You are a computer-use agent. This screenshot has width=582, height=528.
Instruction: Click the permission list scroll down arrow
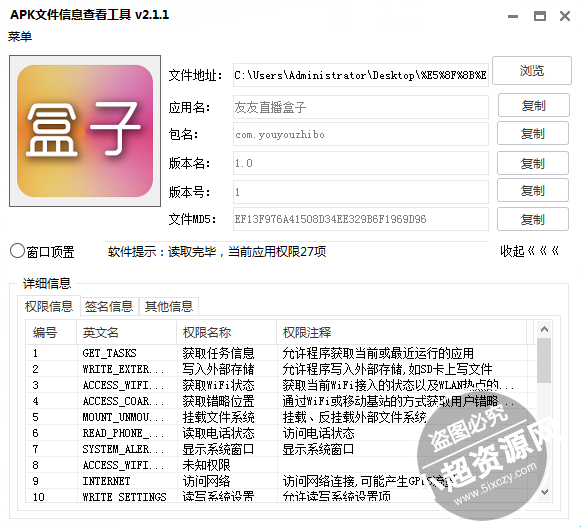[544, 492]
